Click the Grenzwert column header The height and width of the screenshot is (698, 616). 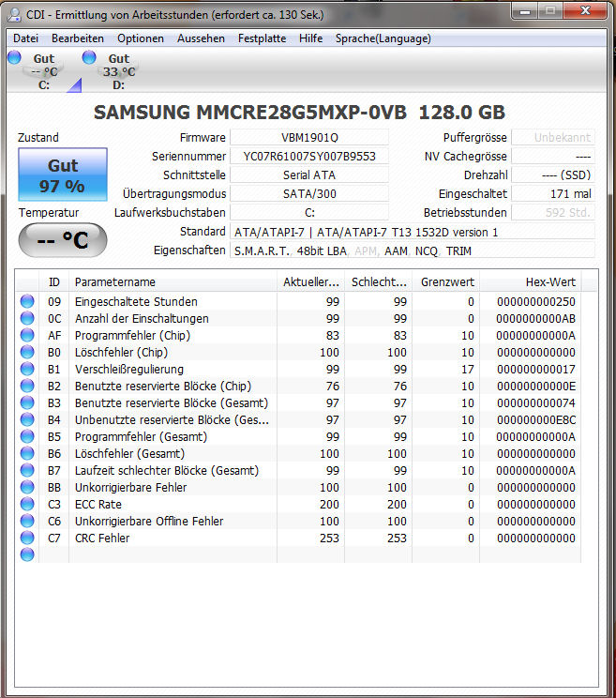(x=446, y=282)
